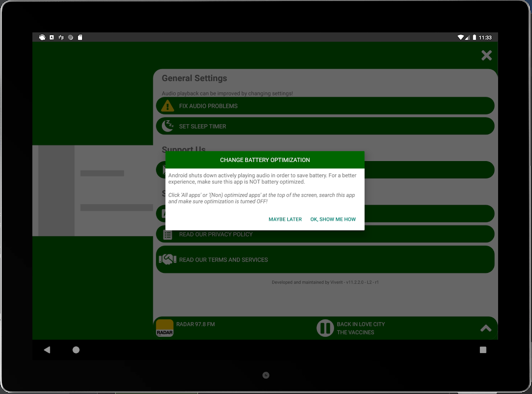
Task: Tap the RADAR 97.8 FM station name
Action: pyautogui.click(x=195, y=324)
